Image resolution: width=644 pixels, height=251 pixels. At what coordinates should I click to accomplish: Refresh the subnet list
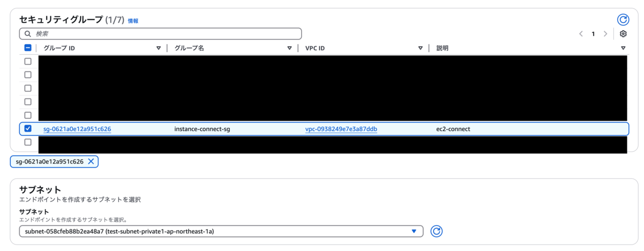(437, 231)
